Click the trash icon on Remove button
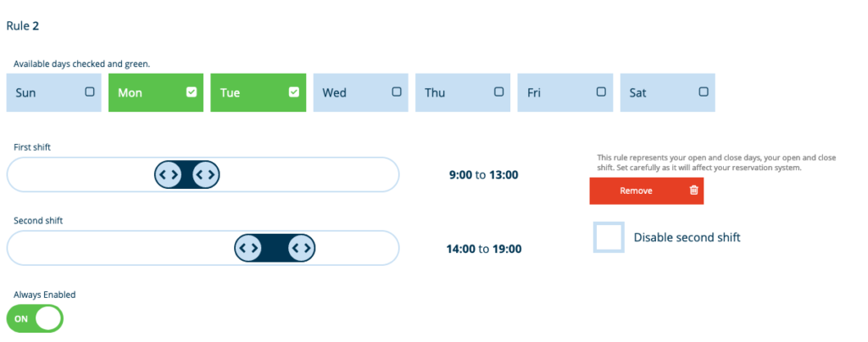Screen dimensions: 868x342 693,190
